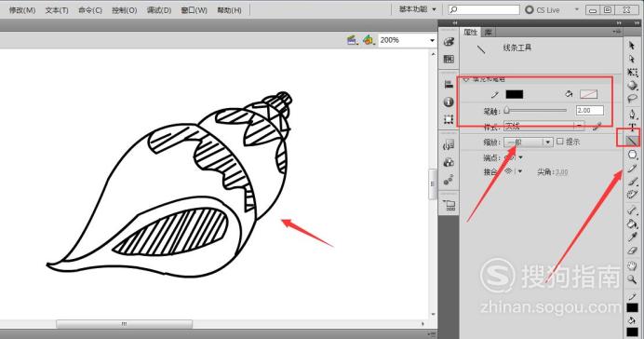Screen dimensions: 644x339
Task: Click the black stroke color swatch
Action: (515, 94)
